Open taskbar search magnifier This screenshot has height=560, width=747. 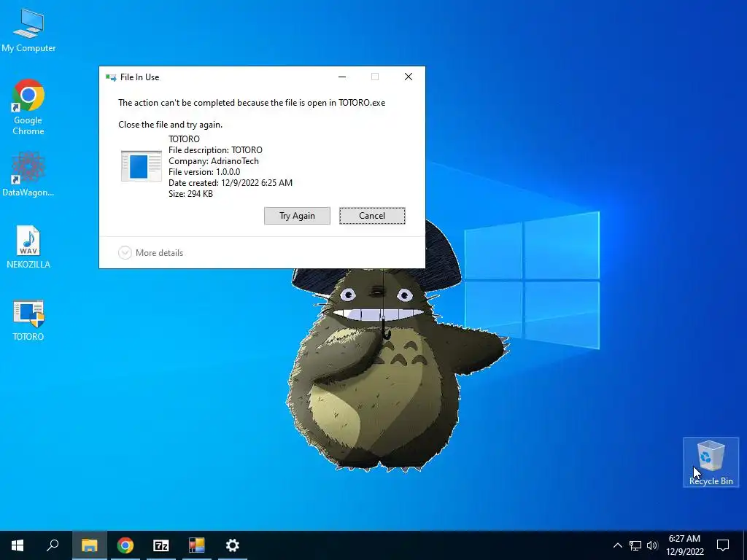pyautogui.click(x=53, y=545)
